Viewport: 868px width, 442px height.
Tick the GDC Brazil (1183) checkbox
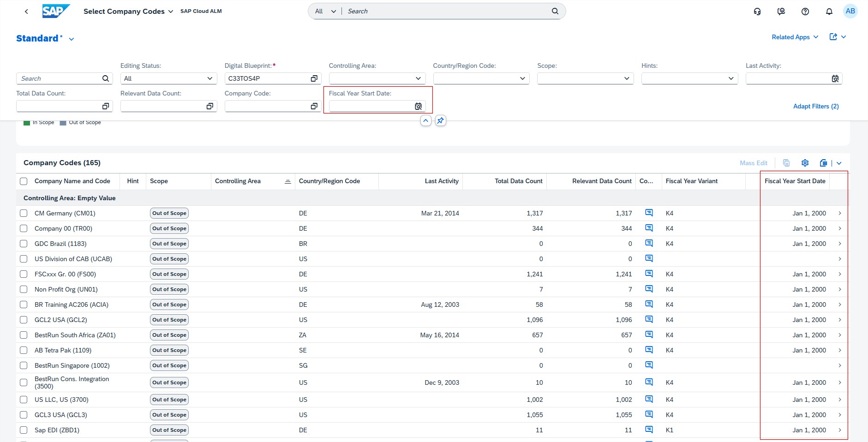tap(24, 244)
